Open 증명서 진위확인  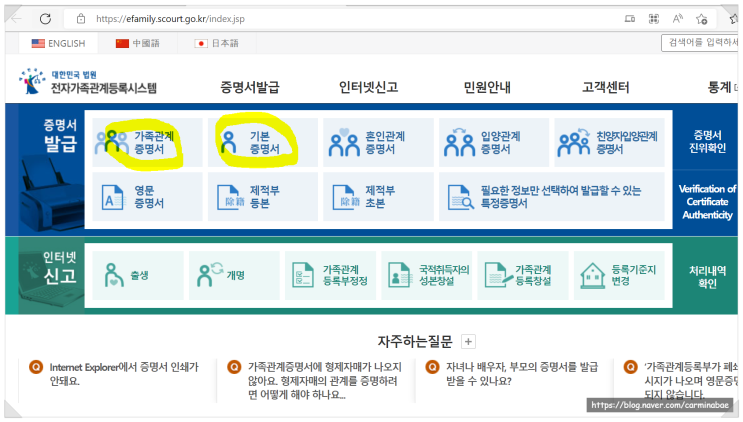point(707,142)
